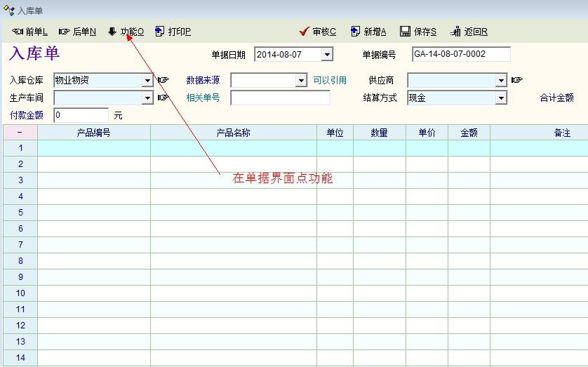
Task: Click the 相关单号 link label
Action: point(203,98)
